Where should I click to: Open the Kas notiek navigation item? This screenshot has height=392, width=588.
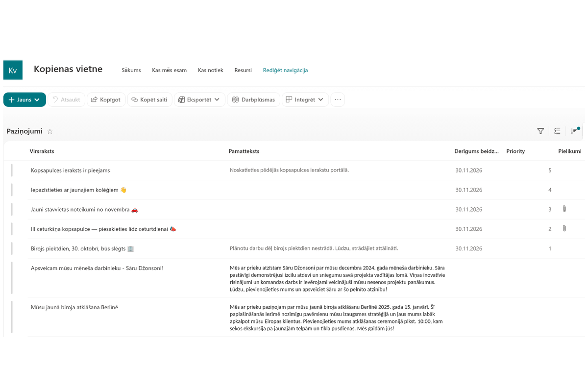point(210,70)
